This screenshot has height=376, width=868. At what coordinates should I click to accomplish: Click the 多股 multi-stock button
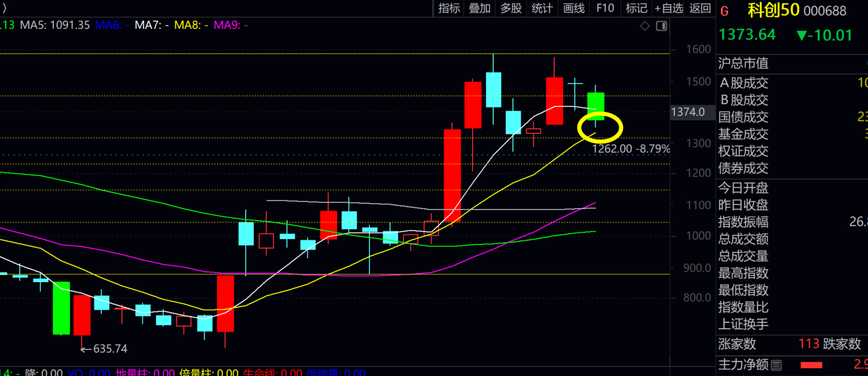click(x=511, y=8)
